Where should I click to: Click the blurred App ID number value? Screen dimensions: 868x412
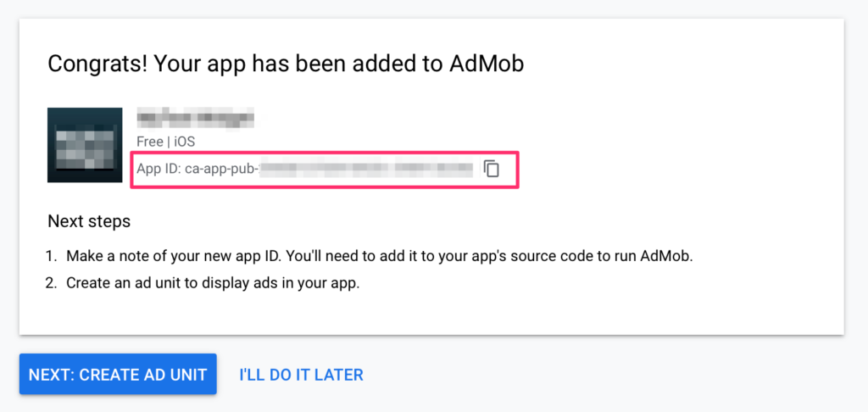coord(366,169)
